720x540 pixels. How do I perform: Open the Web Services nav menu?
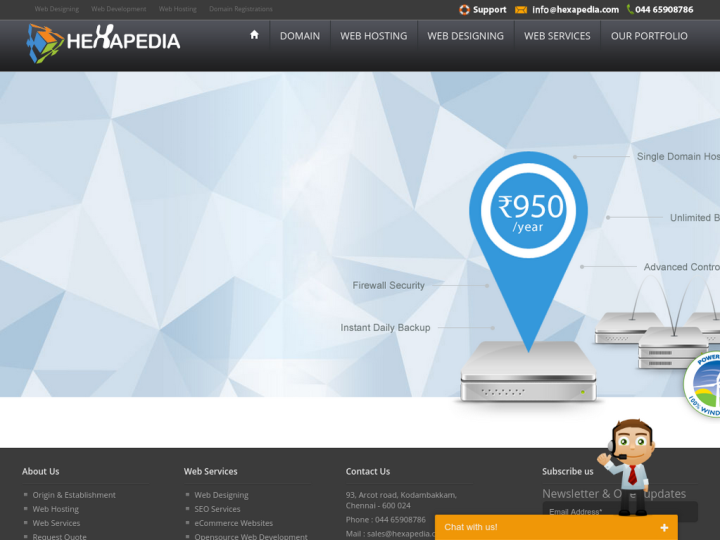[557, 36]
